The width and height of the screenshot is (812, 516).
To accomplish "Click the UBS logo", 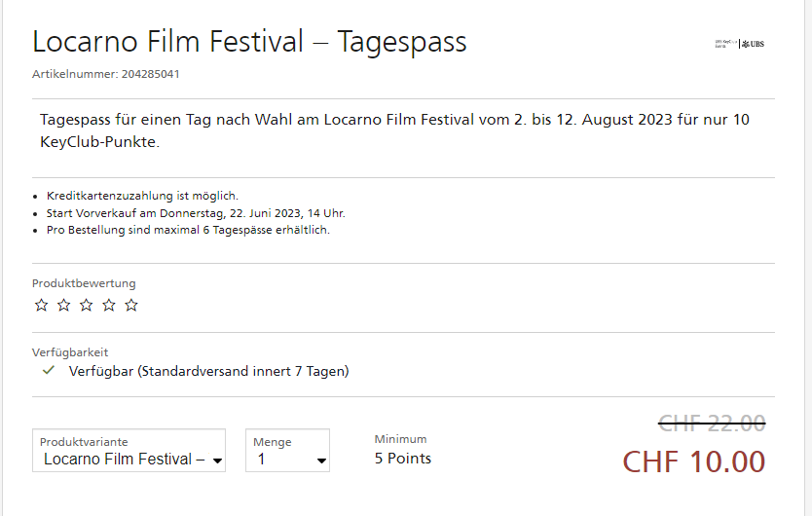I will [x=753, y=44].
